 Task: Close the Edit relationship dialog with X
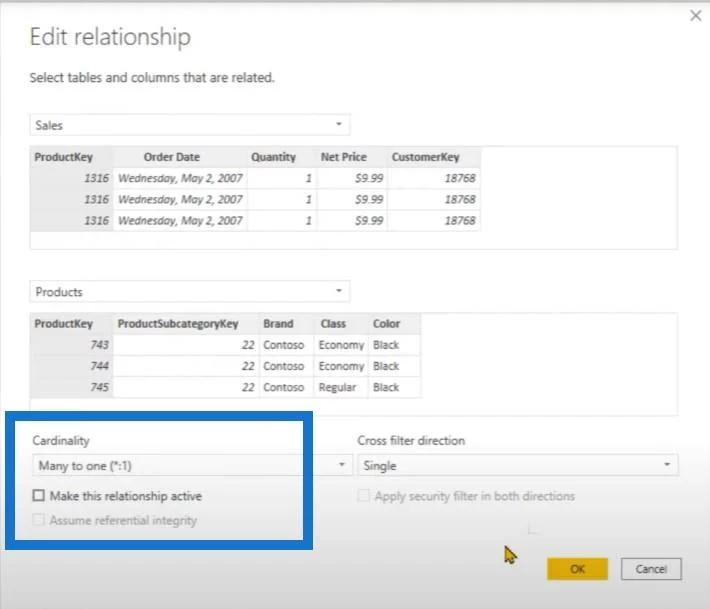click(x=696, y=16)
